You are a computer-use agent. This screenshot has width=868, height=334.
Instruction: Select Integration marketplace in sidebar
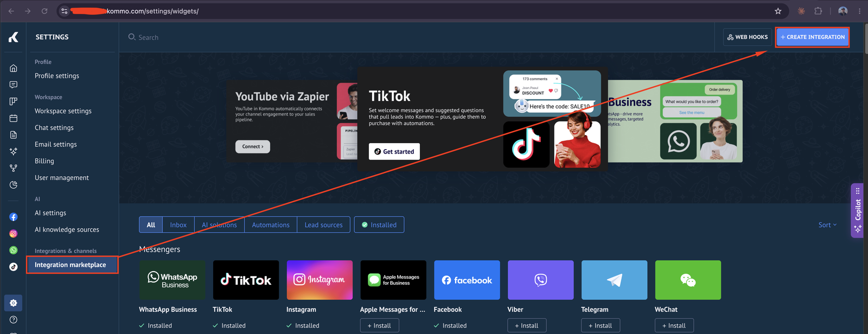coord(72,265)
